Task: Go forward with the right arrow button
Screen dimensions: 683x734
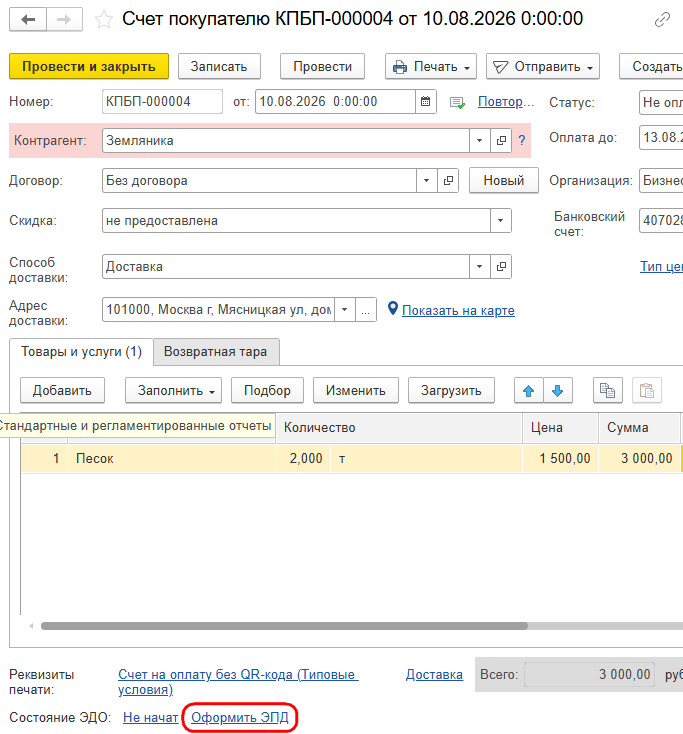Action: tap(64, 20)
